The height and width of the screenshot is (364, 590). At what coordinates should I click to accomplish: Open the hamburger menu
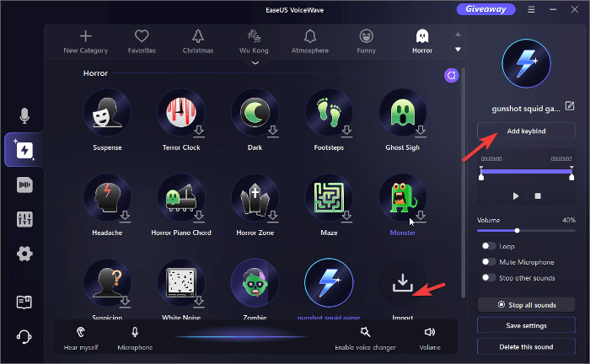[x=531, y=9]
